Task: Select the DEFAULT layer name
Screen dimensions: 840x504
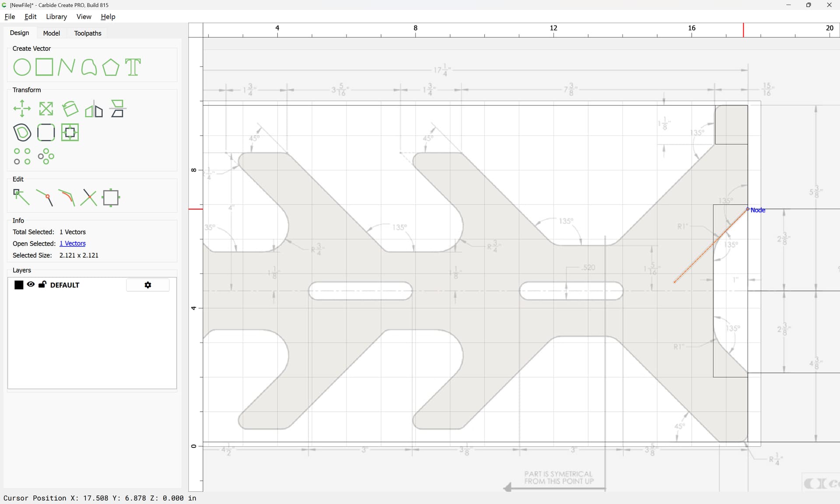Action: coord(65,285)
